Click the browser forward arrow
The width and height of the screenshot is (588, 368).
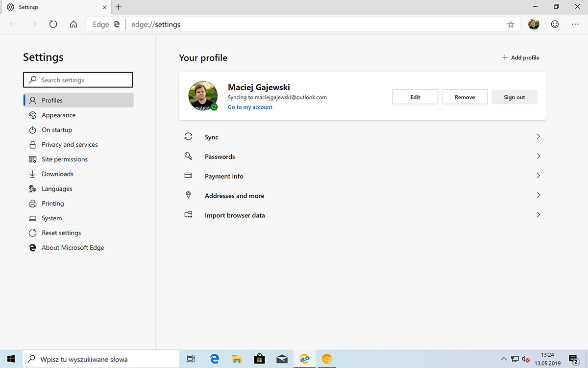coord(33,24)
